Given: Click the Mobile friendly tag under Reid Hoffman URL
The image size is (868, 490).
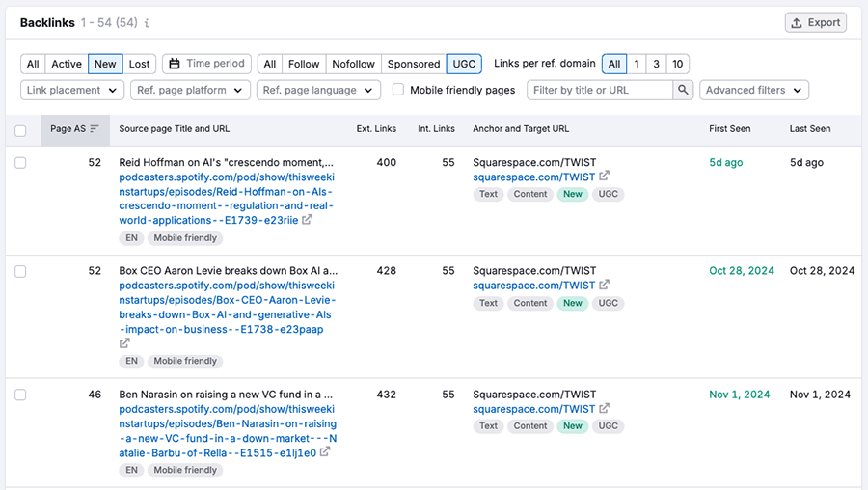Looking at the screenshot, I should (185, 238).
